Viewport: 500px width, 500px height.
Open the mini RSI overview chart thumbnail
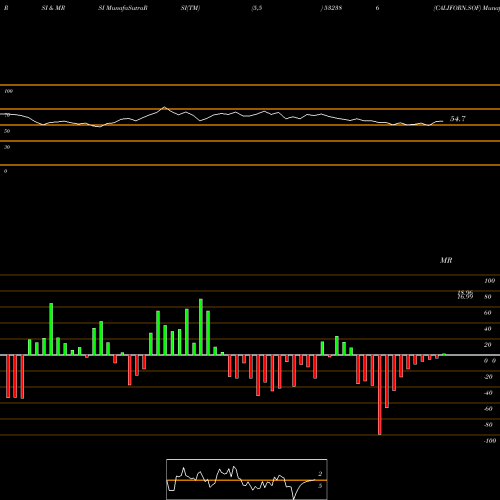247,479
